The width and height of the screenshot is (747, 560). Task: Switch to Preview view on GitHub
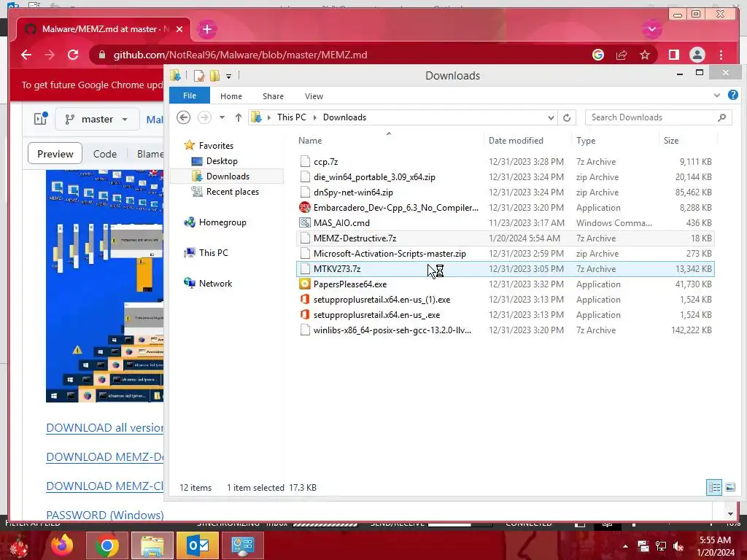click(x=55, y=154)
